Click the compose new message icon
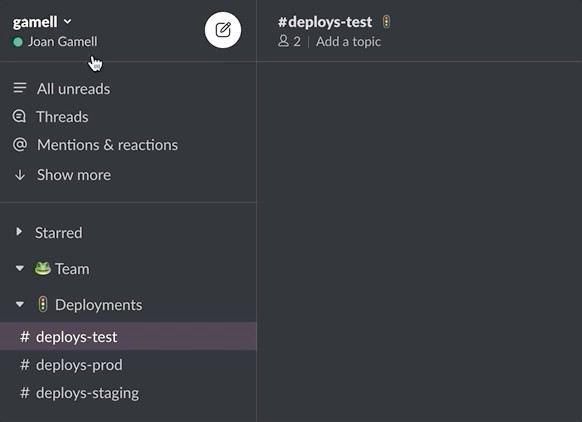 point(223,30)
